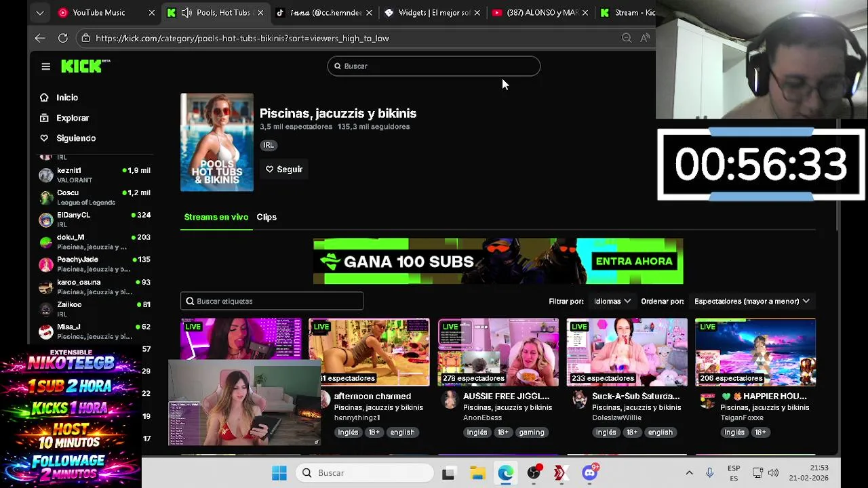This screenshot has width=868, height=488.
Task: Switch to the Stream - Kick tab
Action: coord(628,12)
